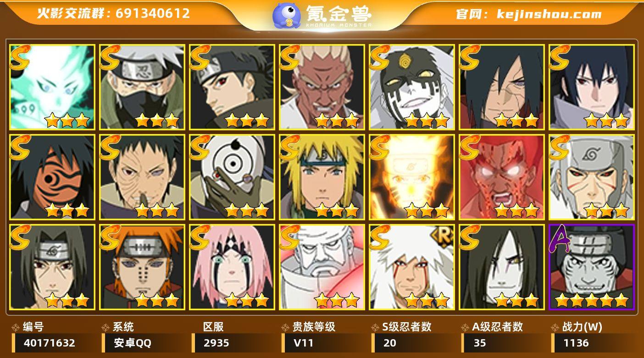Choose the orange spiral-mask Tobi card
Screen dimensions: 644x358
click(52, 177)
